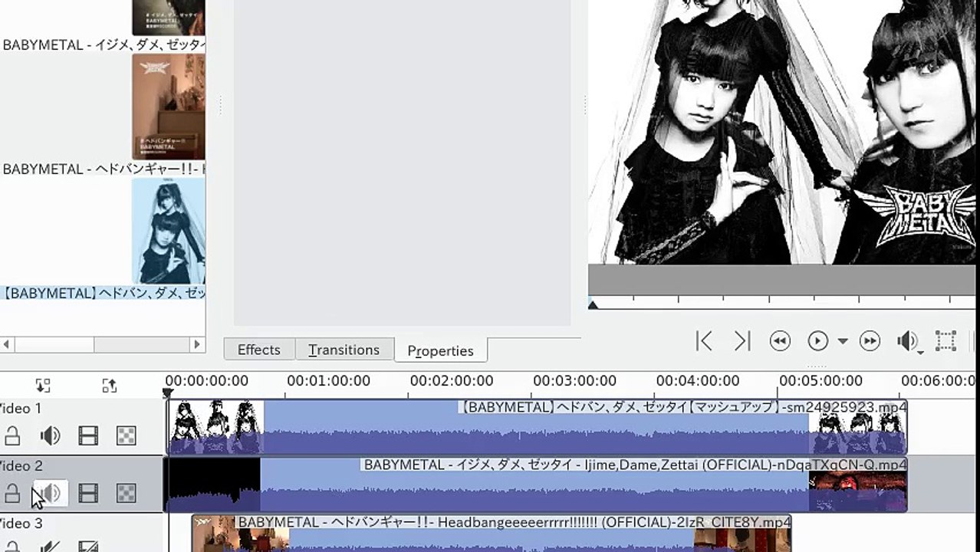Click the extract-up track arrow icon
Image resolution: width=980 pixels, height=552 pixels.
pyautogui.click(x=110, y=386)
